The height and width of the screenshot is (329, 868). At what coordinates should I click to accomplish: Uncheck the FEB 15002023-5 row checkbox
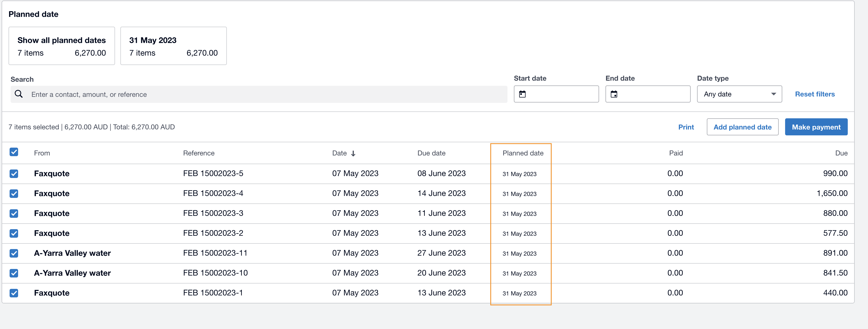pos(14,174)
